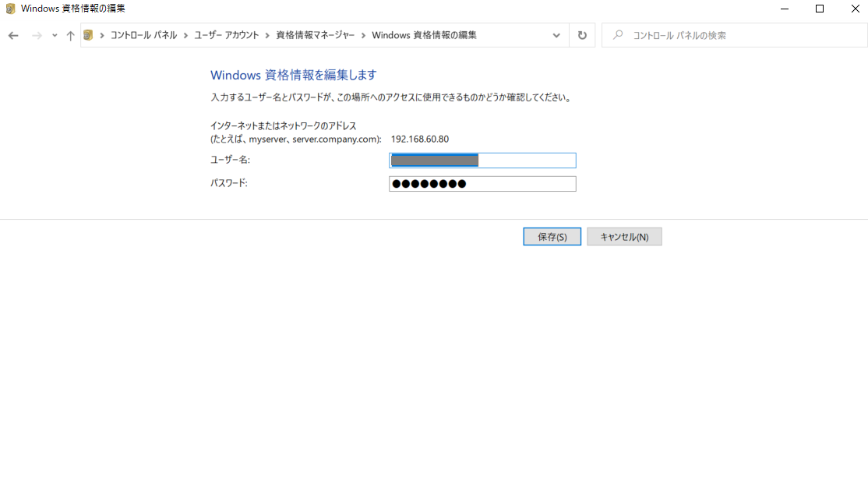Screen dimensions: 868x487
Task: Expand chevron after コントロール パネル breadcrumb
Action: tap(185, 35)
